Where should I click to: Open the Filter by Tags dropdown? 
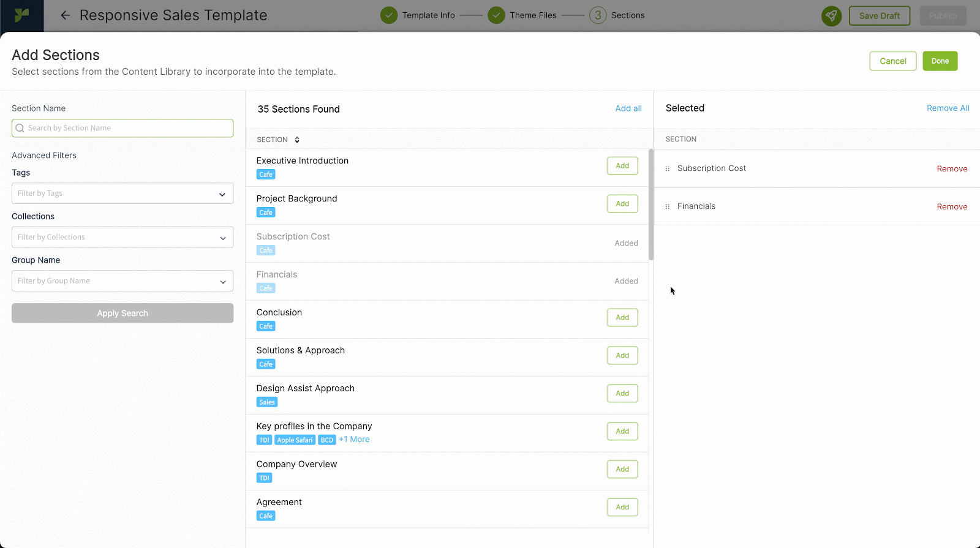click(123, 193)
